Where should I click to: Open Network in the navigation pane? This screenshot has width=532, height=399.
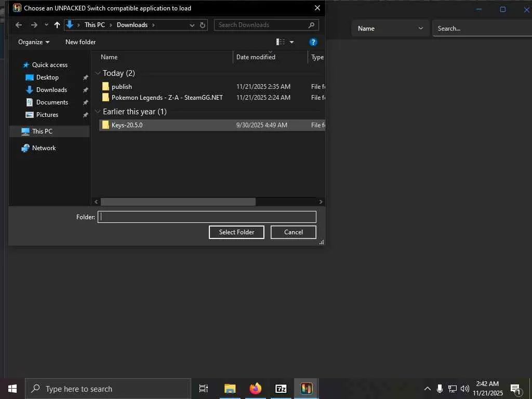pos(44,148)
